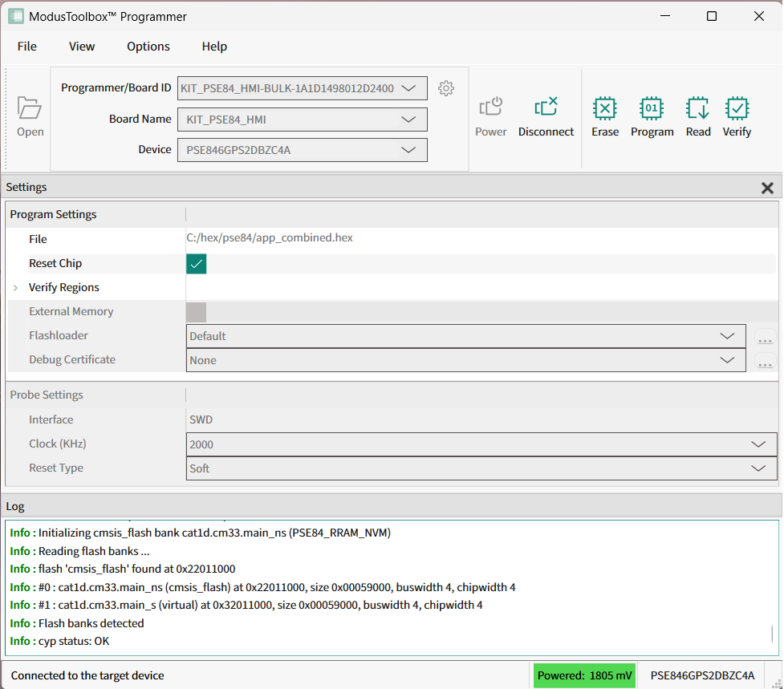Click the 'Flash banks detected' log line
This screenshot has height=689, width=784.
coord(77,623)
